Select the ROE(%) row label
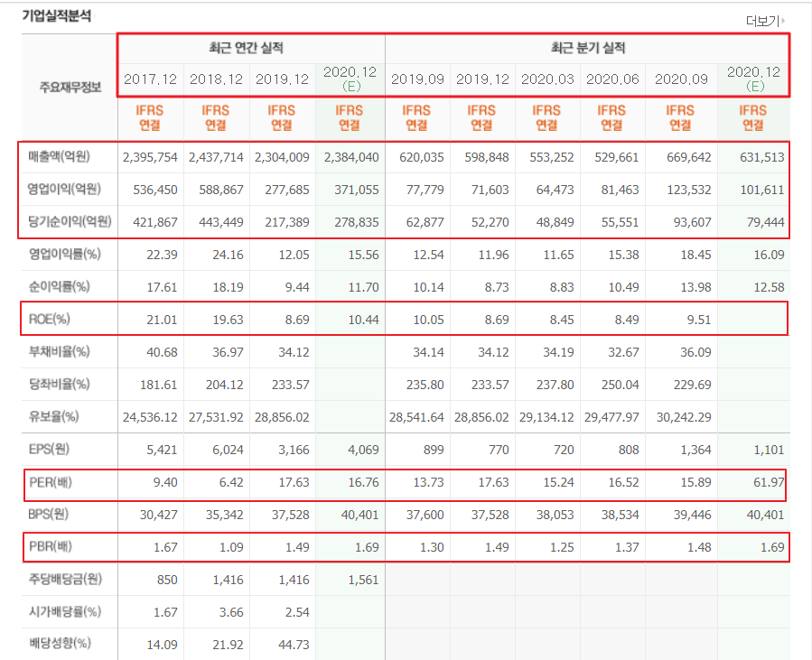The height and width of the screenshot is (660, 812). click(x=49, y=319)
